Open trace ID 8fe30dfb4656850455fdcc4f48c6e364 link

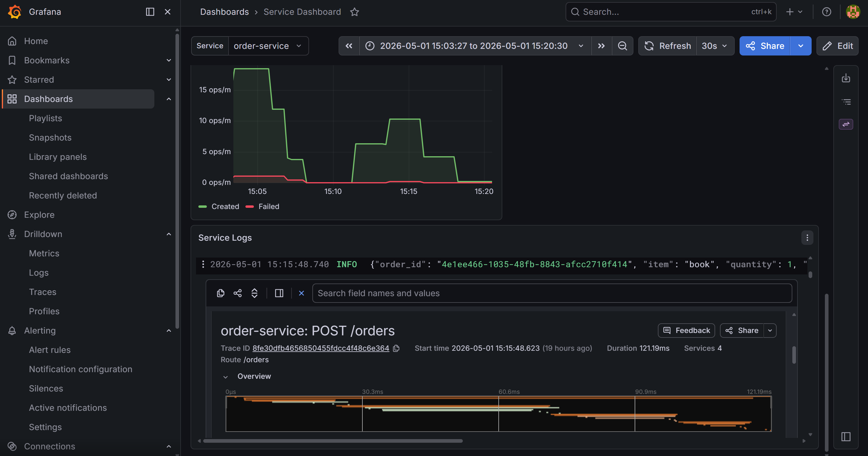tap(321, 348)
